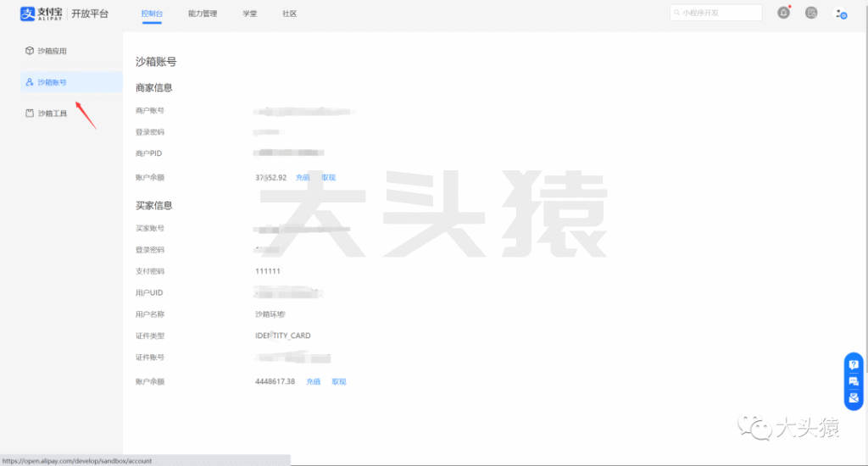Viewport: 868px width, 466px height.
Task: Switch to the 能力管理 tab
Action: point(203,14)
